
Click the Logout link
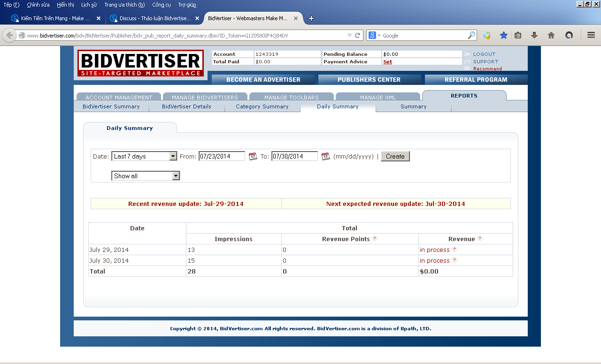point(485,54)
